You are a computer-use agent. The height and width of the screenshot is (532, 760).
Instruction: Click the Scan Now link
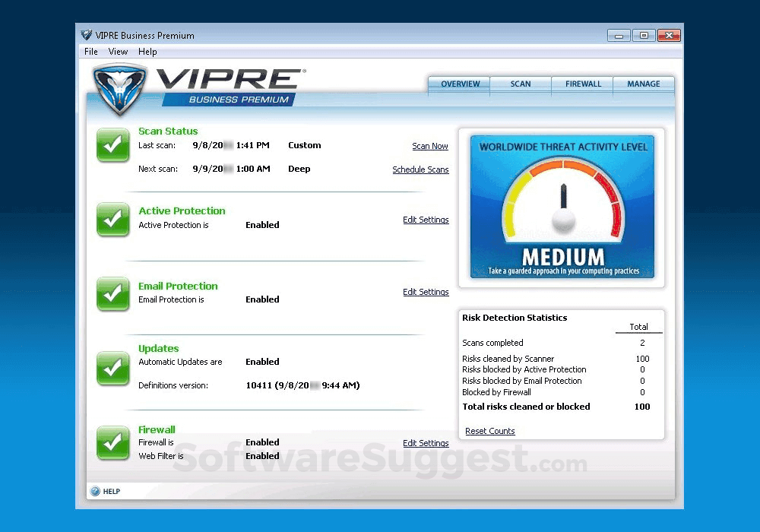[x=430, y=146]
